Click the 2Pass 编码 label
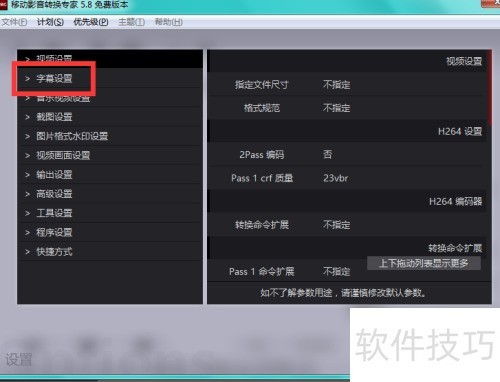500x382 pixels. (262, 155)
